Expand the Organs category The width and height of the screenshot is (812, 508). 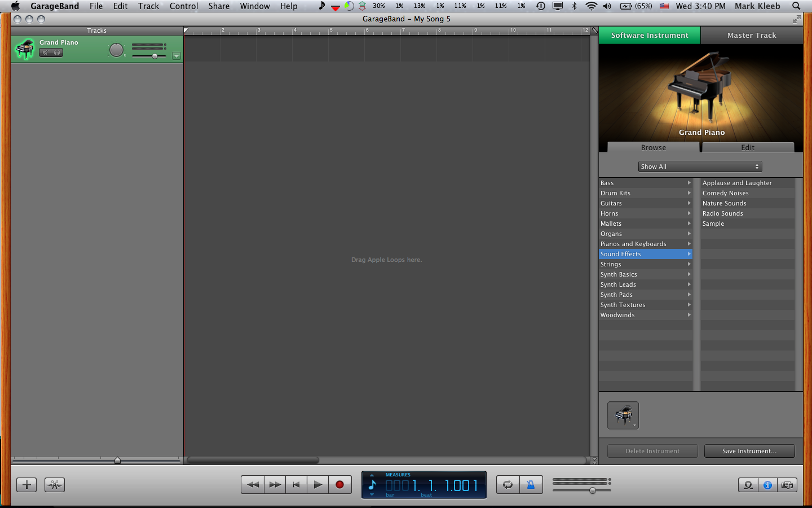coord(646,234)
